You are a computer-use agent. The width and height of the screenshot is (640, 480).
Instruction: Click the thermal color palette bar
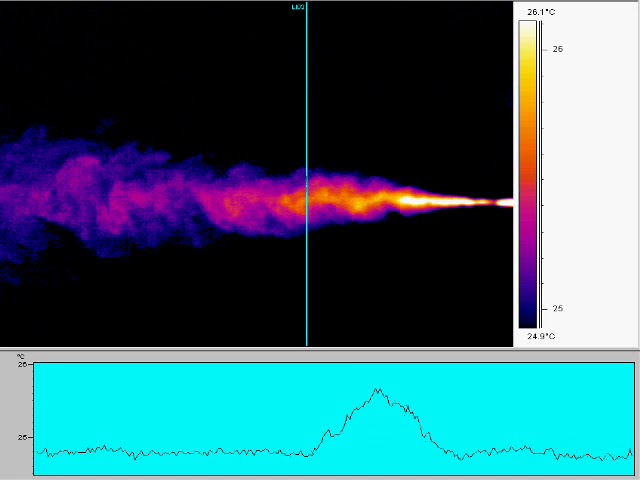coord(527,174)
